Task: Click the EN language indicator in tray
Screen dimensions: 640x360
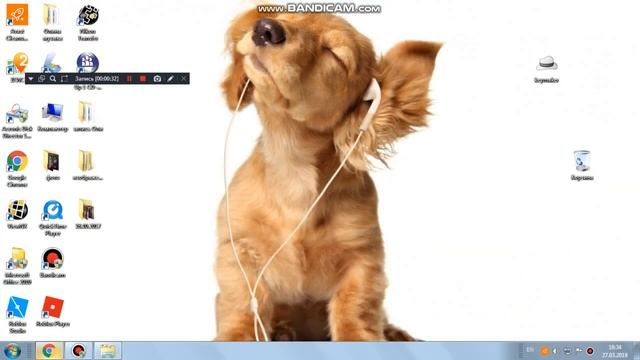Action: (x=530, y=350)
